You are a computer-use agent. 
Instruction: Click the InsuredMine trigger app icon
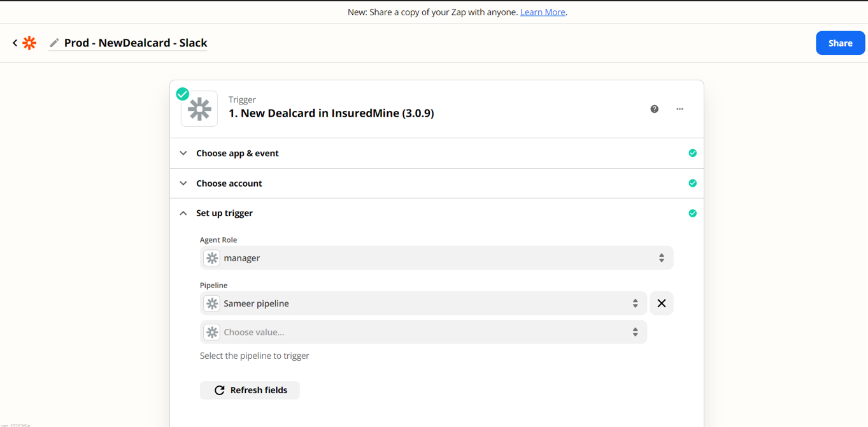[199, 109]
